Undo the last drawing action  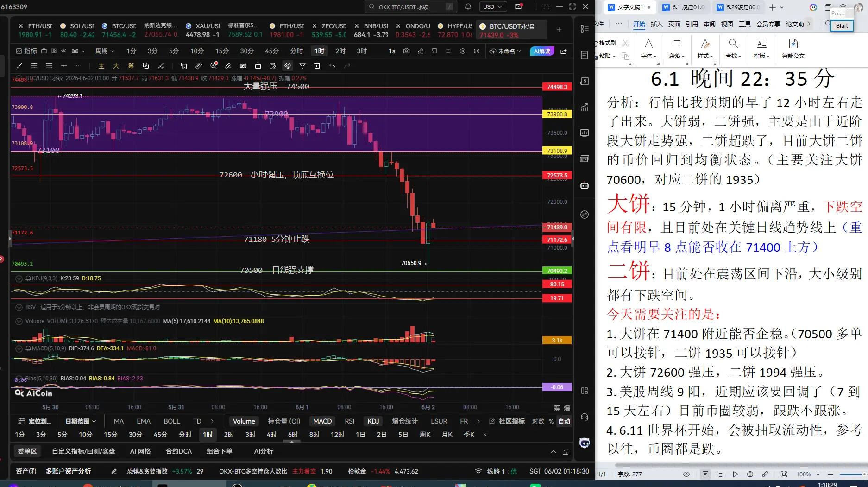pos(332,66)
